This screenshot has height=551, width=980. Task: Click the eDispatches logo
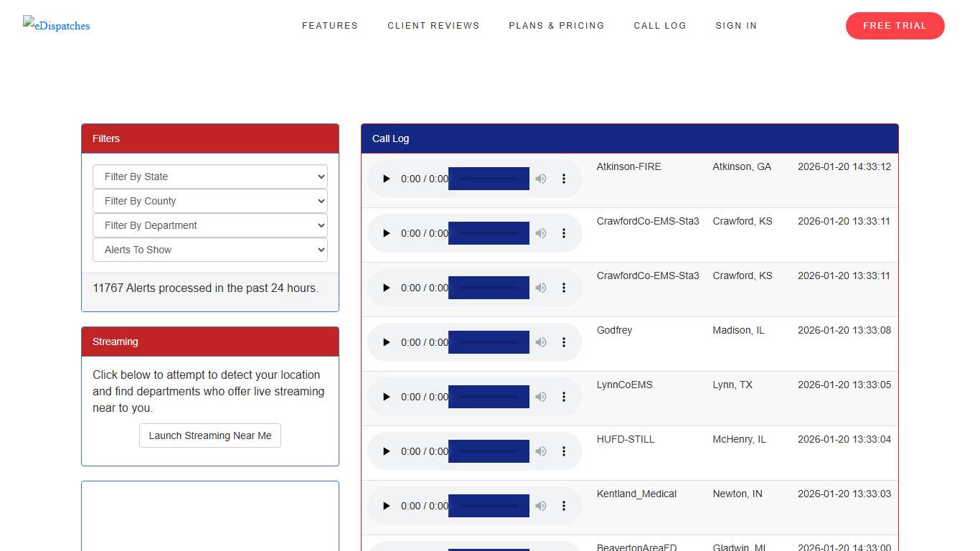(x=56, y=25)
